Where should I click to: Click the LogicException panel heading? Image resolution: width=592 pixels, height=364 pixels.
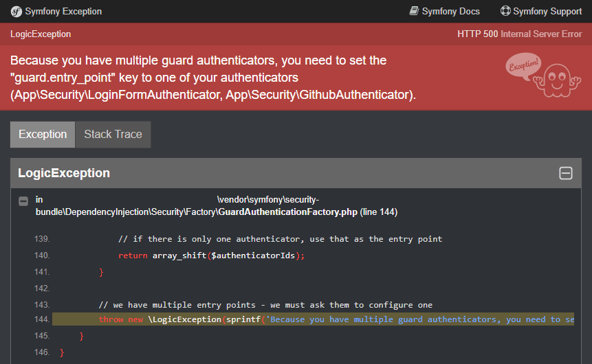(64, 173)
